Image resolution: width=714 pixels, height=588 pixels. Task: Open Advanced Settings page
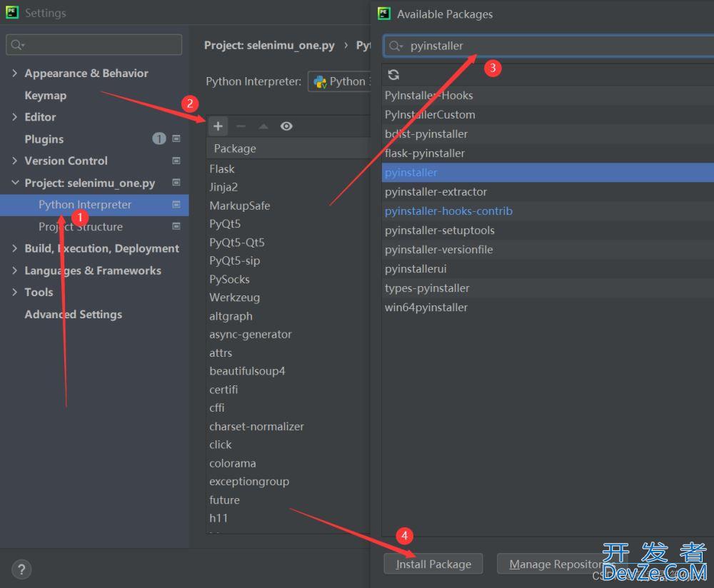point(74,314)
